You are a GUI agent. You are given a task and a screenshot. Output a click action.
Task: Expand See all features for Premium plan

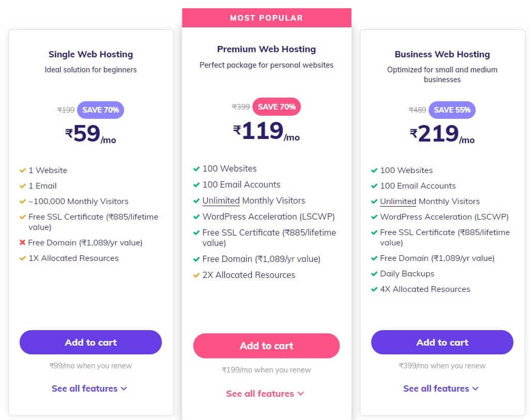coord(265,394)
